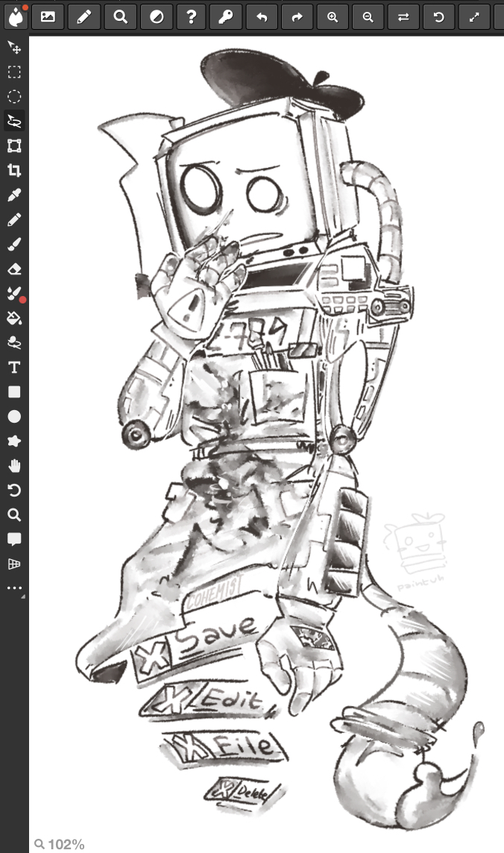
Task: Select the Rectangle shape tool
Action: tap(14, 391)
